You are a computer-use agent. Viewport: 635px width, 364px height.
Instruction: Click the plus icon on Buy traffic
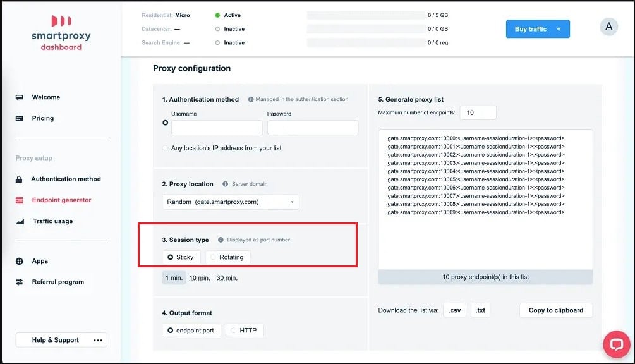click(559, 29)
